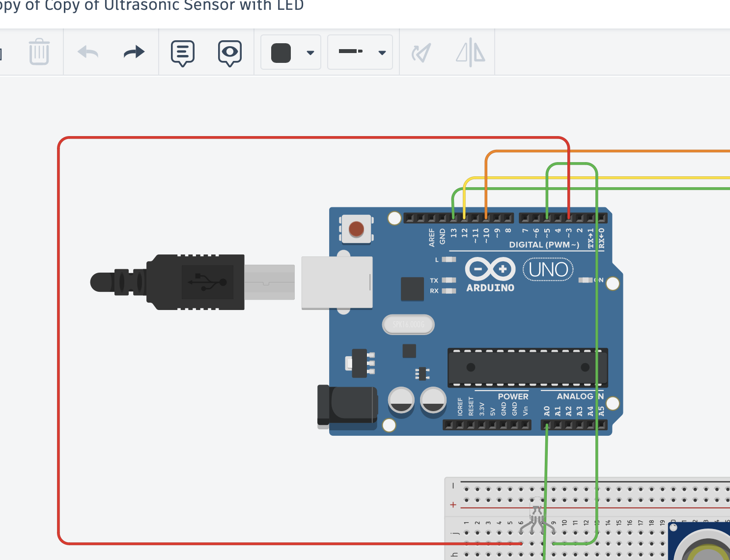Click the Arduino 5V power pin

point(493,425)
